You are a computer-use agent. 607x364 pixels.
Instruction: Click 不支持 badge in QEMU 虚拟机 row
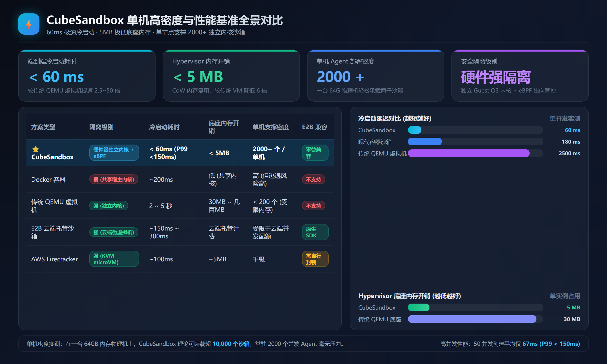[314, 206]
